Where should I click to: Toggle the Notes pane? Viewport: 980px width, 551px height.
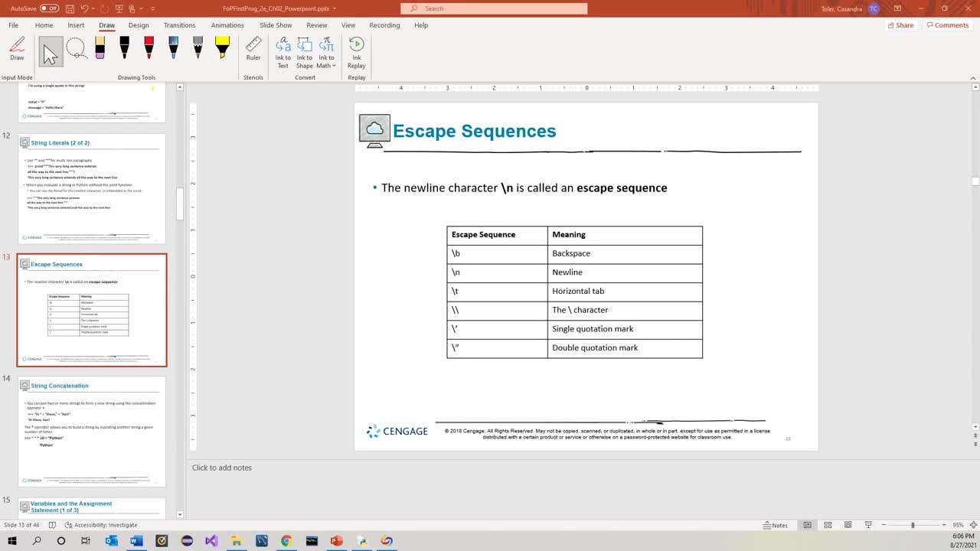pyautogui.click(x=776, y=525)
